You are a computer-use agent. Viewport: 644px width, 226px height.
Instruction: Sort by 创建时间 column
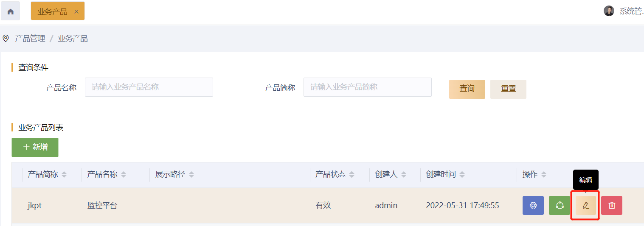pos(462,174)
